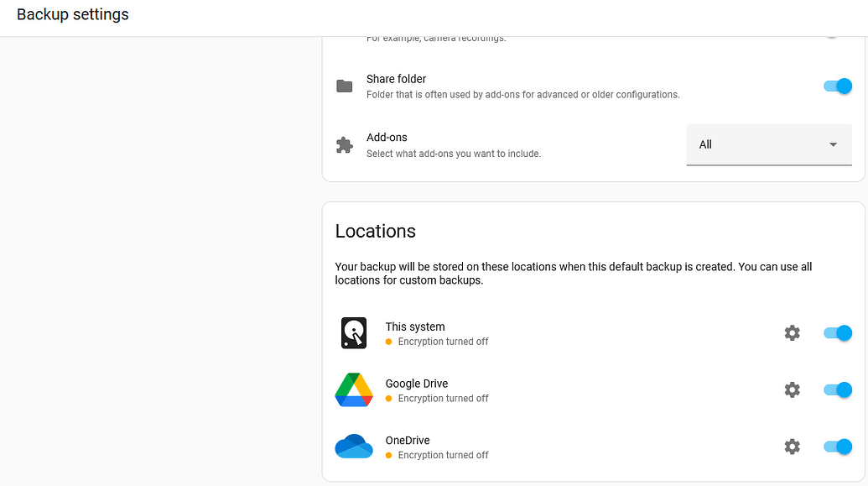Screen dimensions: 868x486
Task: Turn off the This system backup location
Action: (837, 332)
